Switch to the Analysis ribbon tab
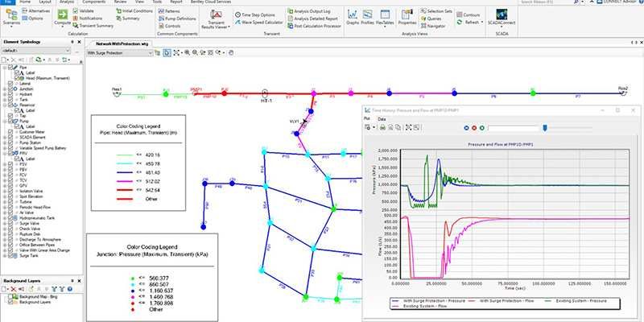Viewport: 644px width, 322px height. click(x=67, y=2)
